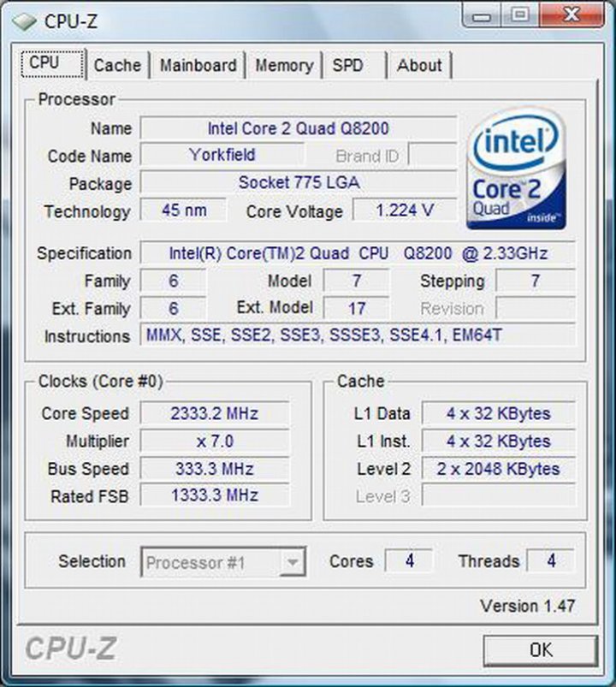Click the Intel Core 2 Quad logo
Screen dimensions: 616x687
[517, 169]
